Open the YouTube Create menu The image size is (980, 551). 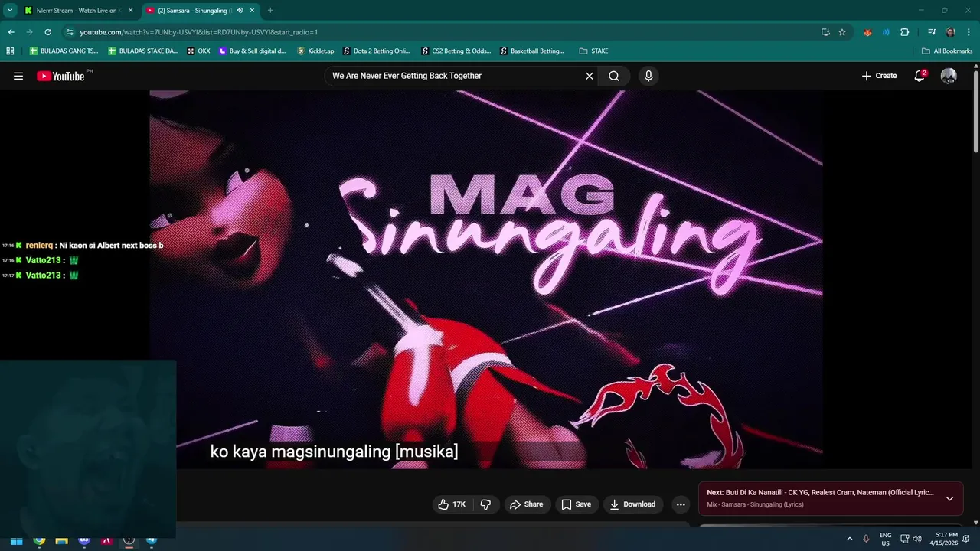click(879, 76)
